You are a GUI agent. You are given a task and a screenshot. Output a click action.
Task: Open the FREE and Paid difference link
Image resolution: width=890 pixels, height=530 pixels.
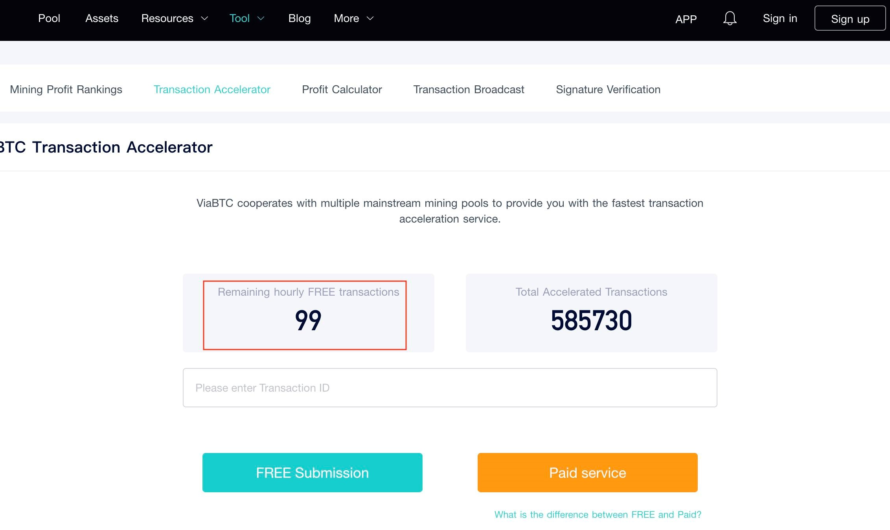pyautogui.click(x=598, y=515)
